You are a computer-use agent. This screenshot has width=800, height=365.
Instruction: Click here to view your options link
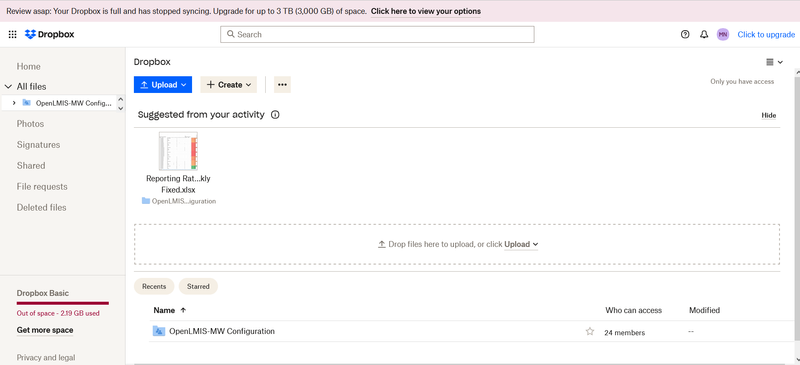click(426, 11)
